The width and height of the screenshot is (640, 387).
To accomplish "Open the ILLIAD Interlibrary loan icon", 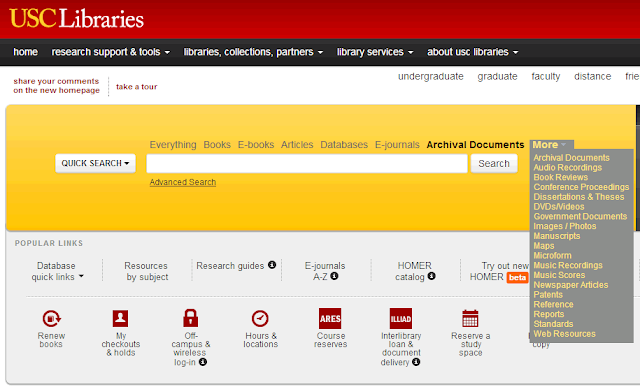I will pos(401,318).
